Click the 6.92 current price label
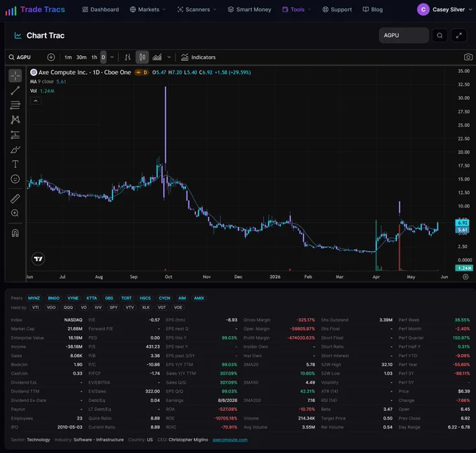This screenshot has width=476, height=453. 462,223
